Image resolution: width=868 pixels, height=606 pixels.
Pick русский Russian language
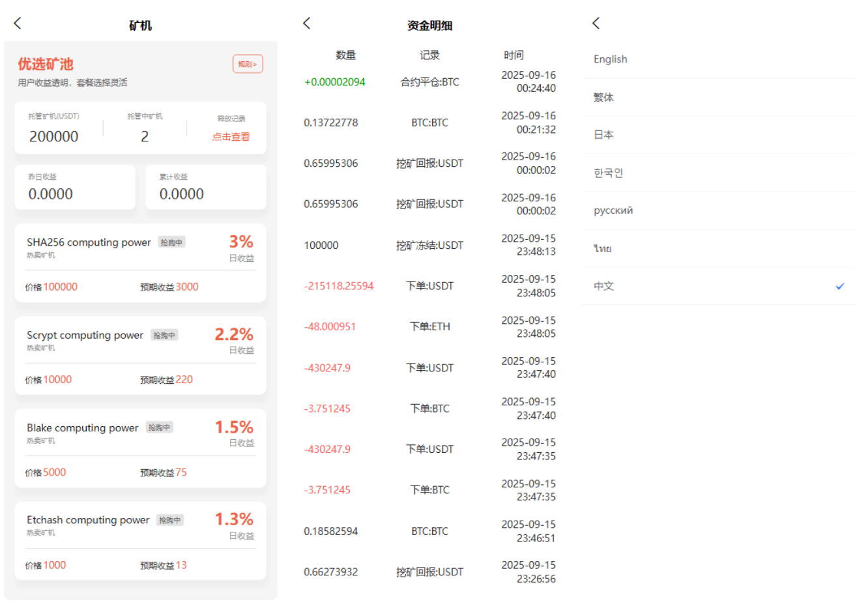coord(613,210)
